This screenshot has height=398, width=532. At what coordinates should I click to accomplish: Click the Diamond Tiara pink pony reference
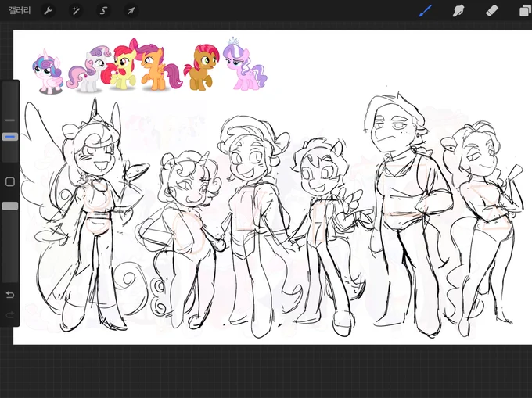click(245, 64)
